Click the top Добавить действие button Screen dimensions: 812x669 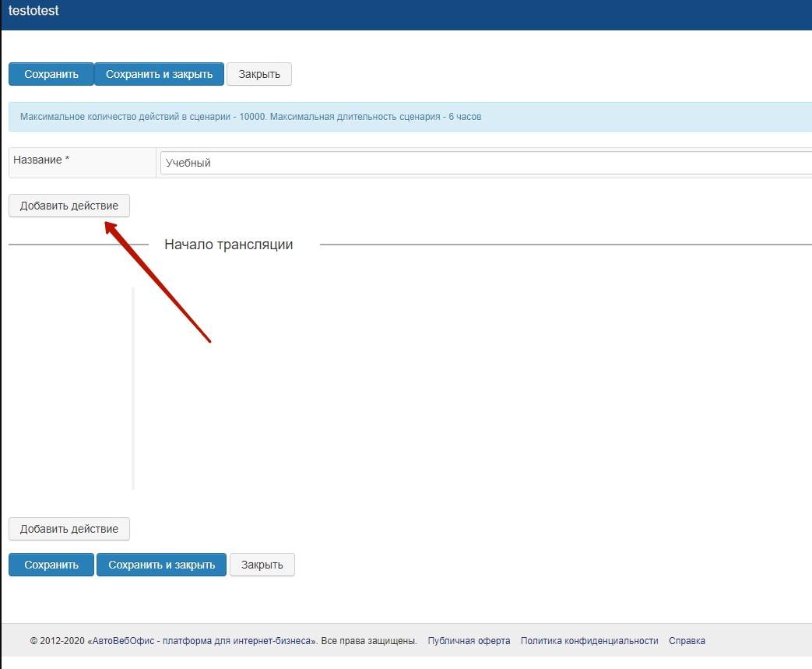[69, 206]
